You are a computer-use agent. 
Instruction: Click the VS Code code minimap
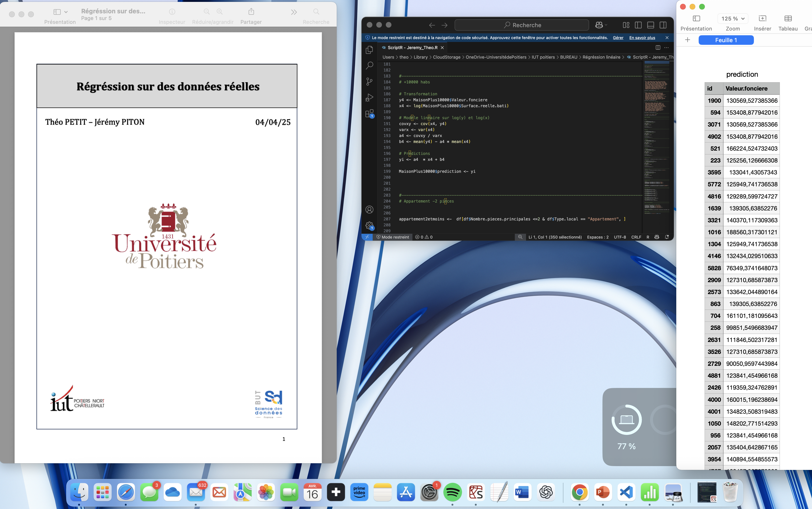coord(656,135)
